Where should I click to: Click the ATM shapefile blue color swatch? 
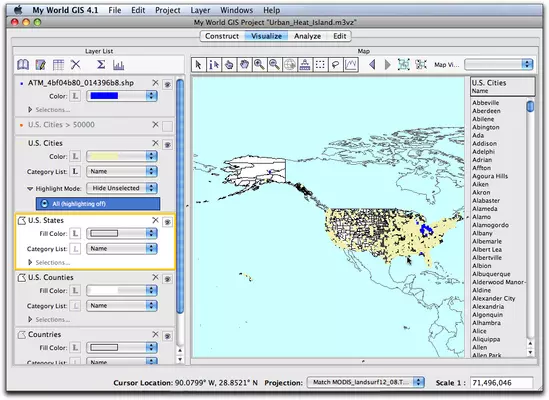pos(104,96)
